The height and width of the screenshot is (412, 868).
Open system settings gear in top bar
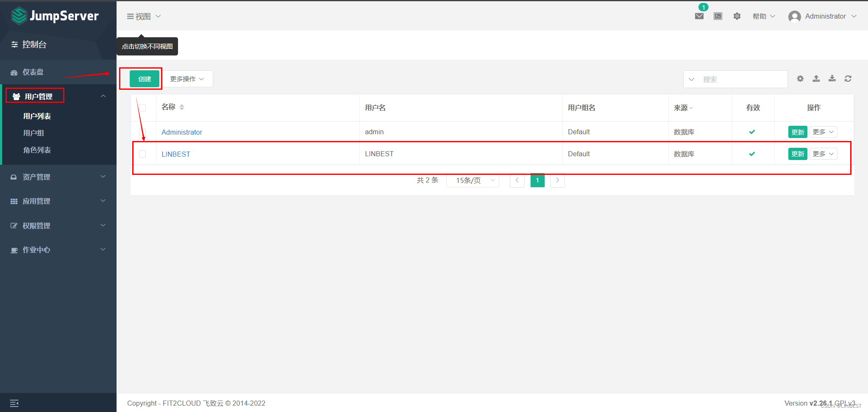737,16
